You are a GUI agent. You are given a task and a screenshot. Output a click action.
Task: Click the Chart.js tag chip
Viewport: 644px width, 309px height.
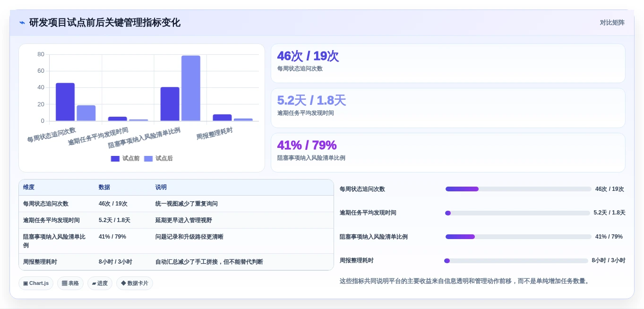tap(36, 283)
